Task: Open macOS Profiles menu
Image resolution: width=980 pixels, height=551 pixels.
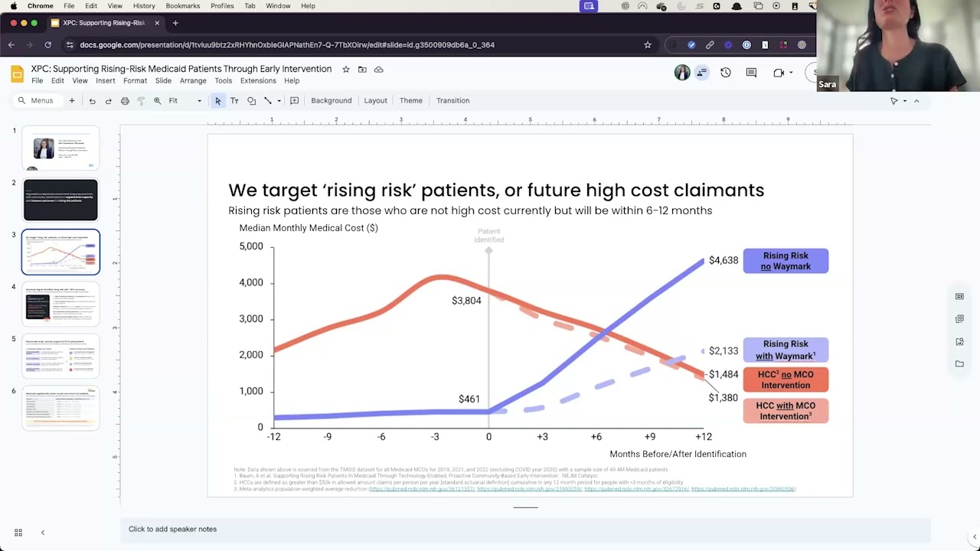Action: pos(222,6)
